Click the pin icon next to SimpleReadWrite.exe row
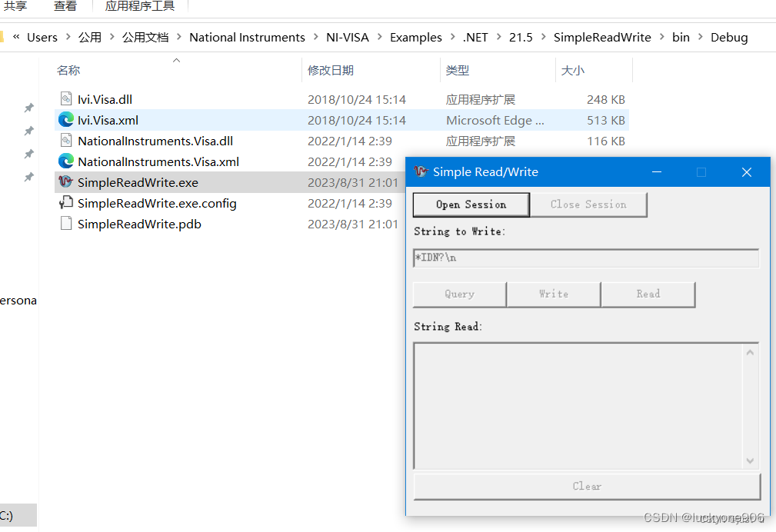776x532 pixels. click(29, 177)
